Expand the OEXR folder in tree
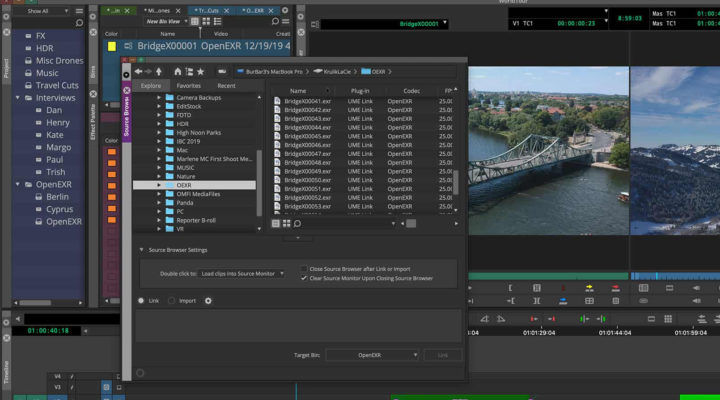The image size is (720, 400). 159,185
